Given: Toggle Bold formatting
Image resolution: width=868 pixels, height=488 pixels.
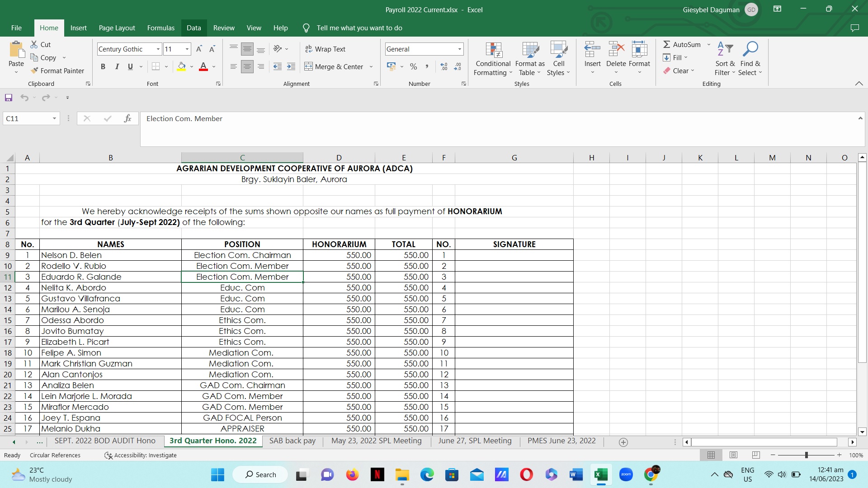Looking at the screenshot, I should click(103, 66).
